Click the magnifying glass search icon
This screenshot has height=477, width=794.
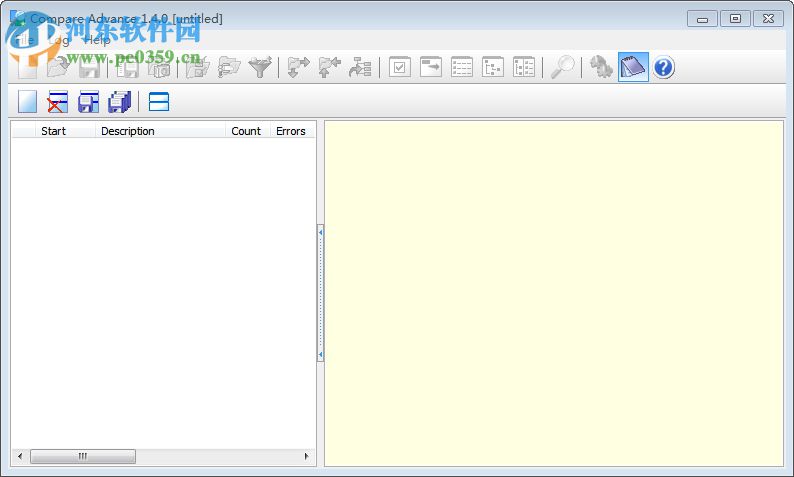click(x=562, y=67)
